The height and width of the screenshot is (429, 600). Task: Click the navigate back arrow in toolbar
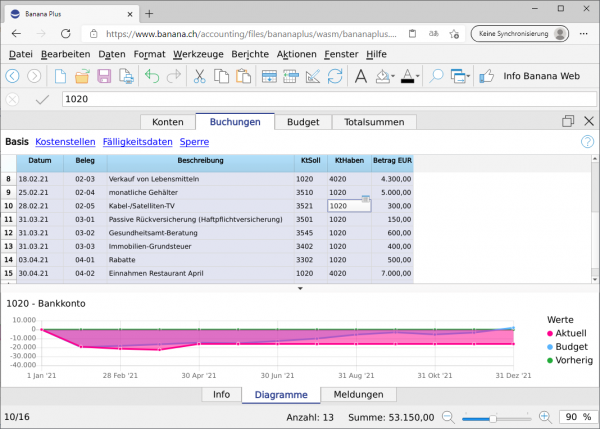pyautogui.click(x=12, y=76)
